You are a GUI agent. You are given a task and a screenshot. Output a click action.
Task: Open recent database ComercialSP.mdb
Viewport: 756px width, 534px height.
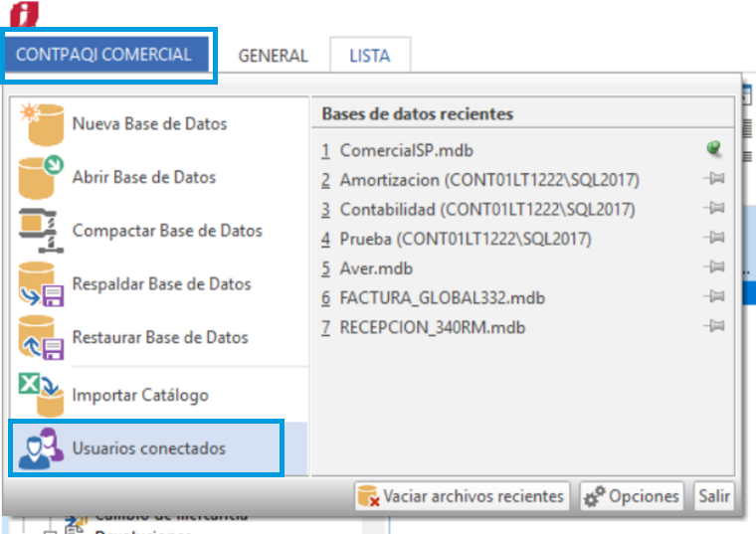[407, 150]
